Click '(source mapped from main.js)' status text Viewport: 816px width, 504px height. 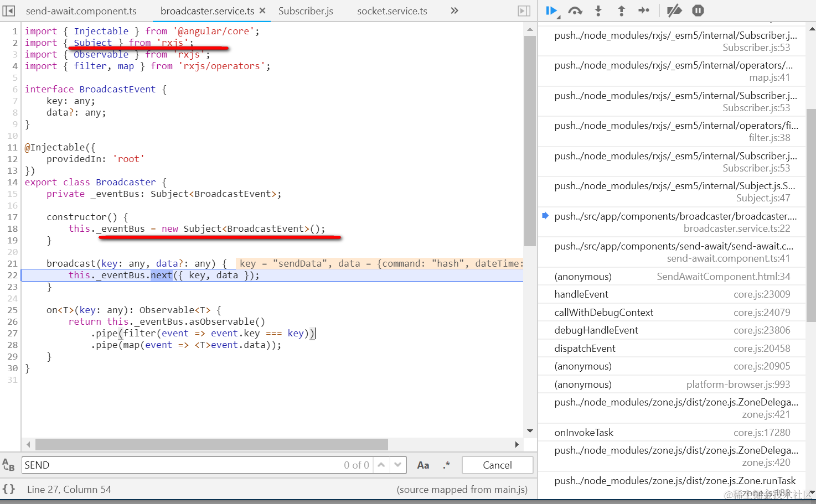(x=462, y=490)
